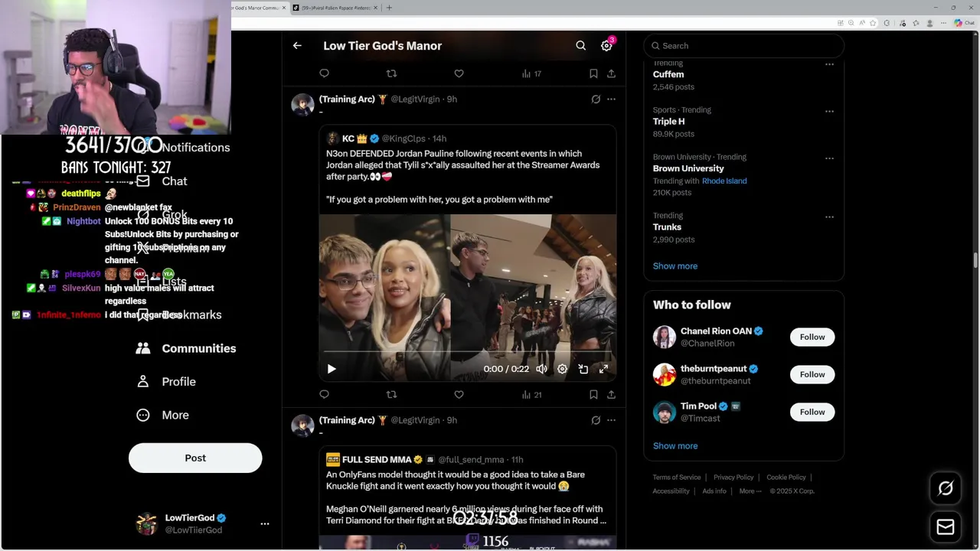Image resolution: width=980 pixels, height=551 pixels.
Task: Open Communities in the sidebar
Action: click(186, 348)
